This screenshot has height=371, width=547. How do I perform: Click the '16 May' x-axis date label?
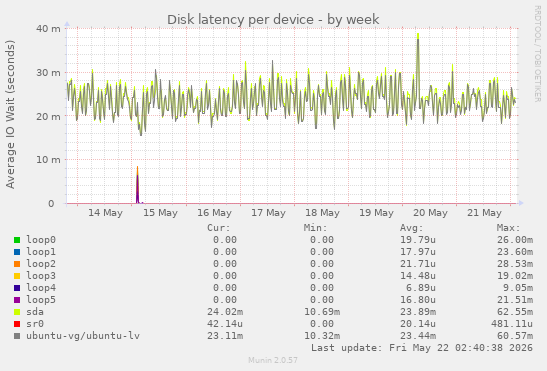pos(215,213)
